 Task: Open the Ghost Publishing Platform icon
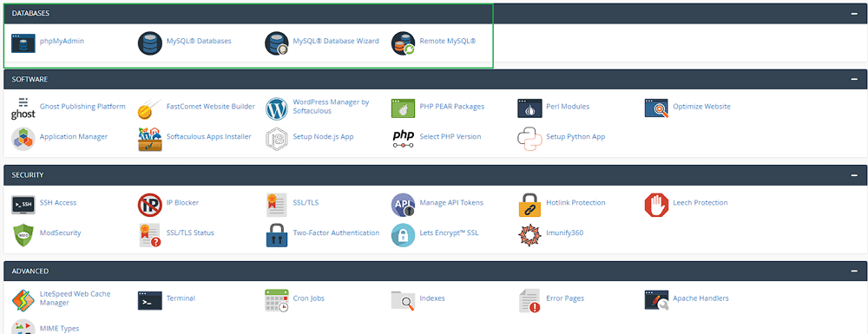[23, 108]
